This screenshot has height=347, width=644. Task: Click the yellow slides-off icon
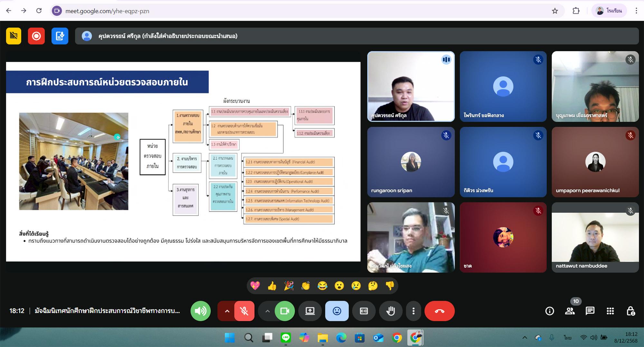(x=14, y=36)
